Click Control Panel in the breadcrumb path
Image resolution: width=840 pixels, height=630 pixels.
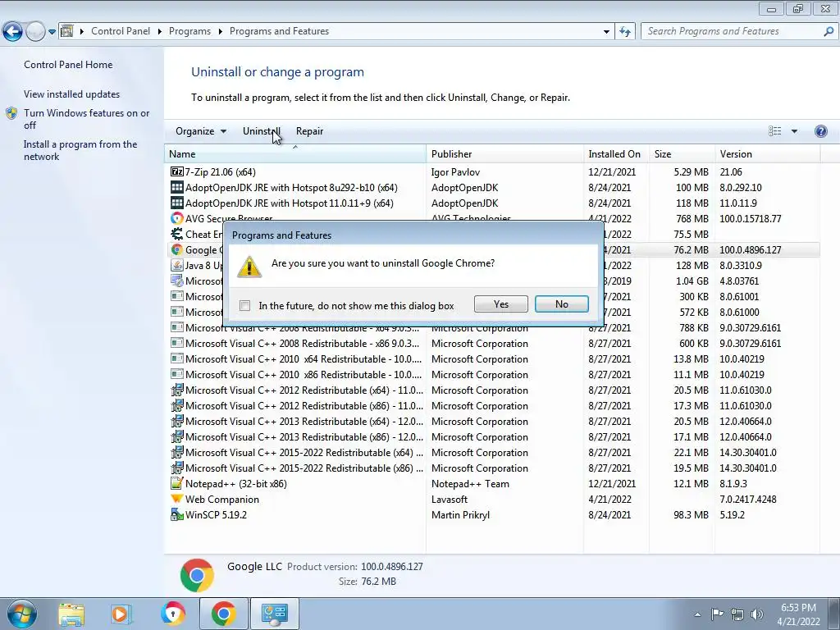tap(121, 32)
